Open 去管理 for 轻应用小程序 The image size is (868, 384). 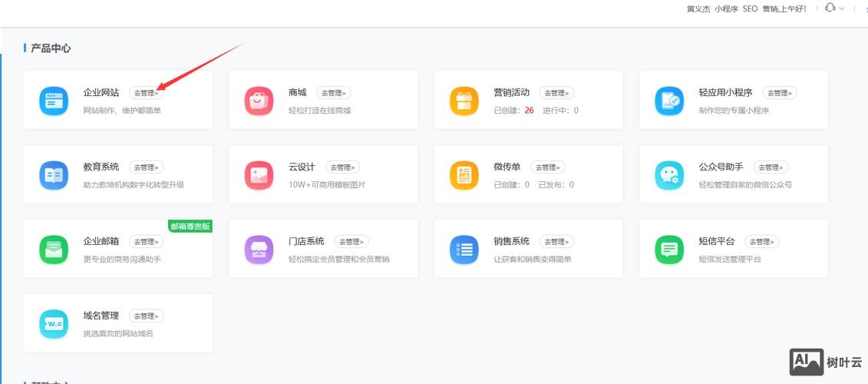pyautogui.click(x=780, y=93)
